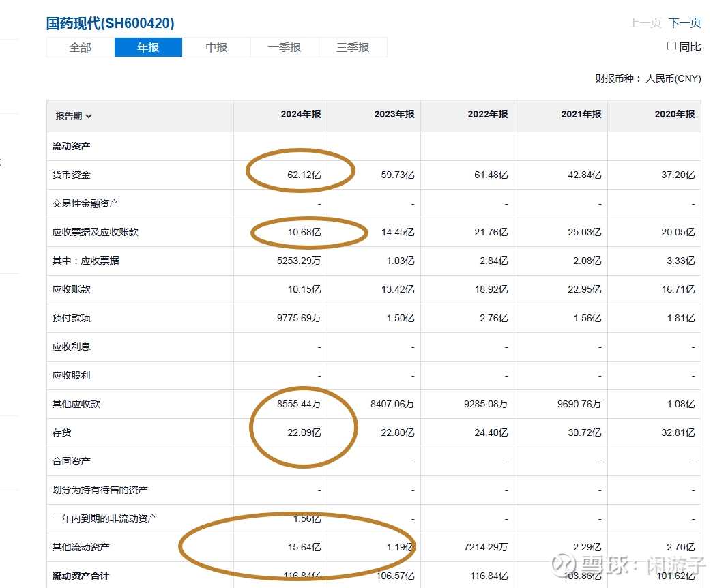This screenshot has height=588, width=728.
Task: Click the 雪球 snowball logo icon
Action: [564, 565]
